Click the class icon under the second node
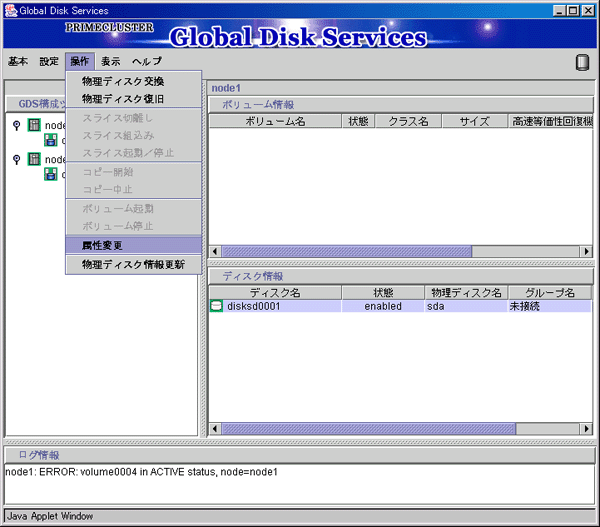The width and height of the screenshot is (600, 527). pyautogui.click(x=51, y=174)
